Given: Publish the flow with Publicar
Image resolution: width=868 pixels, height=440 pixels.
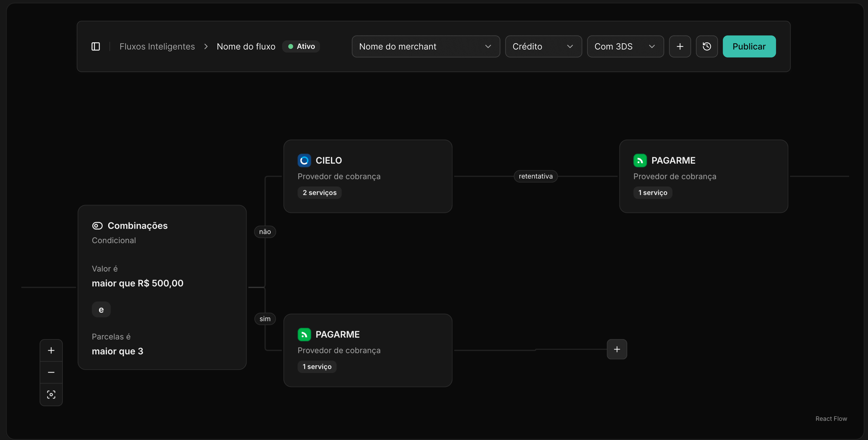Looking at the screenshot, I should (749, 46).
